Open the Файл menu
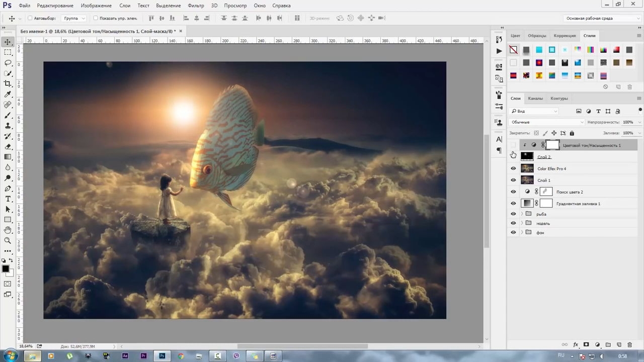 25,6
